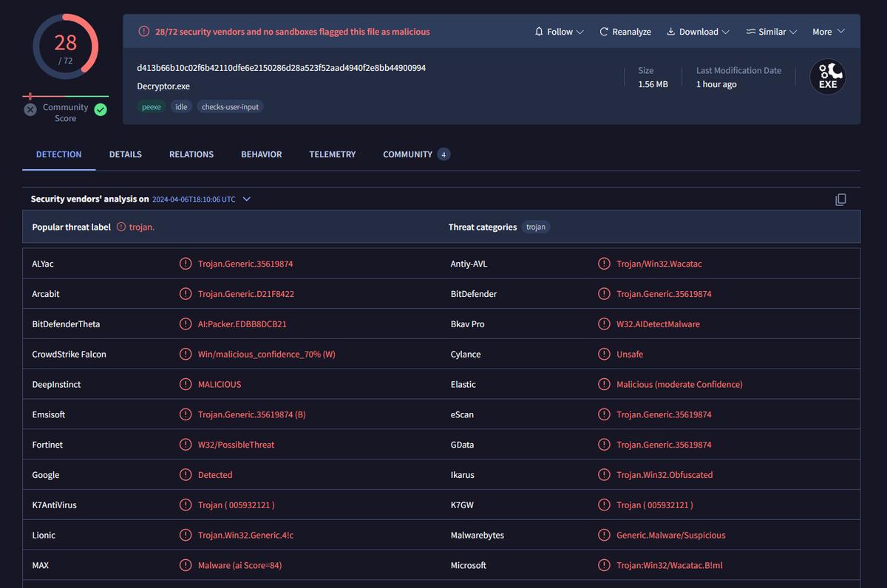The width and height of the screenshot is (887, 588).
Task: Click the Generic.Malware/Suspicious result
Action: 671,536
